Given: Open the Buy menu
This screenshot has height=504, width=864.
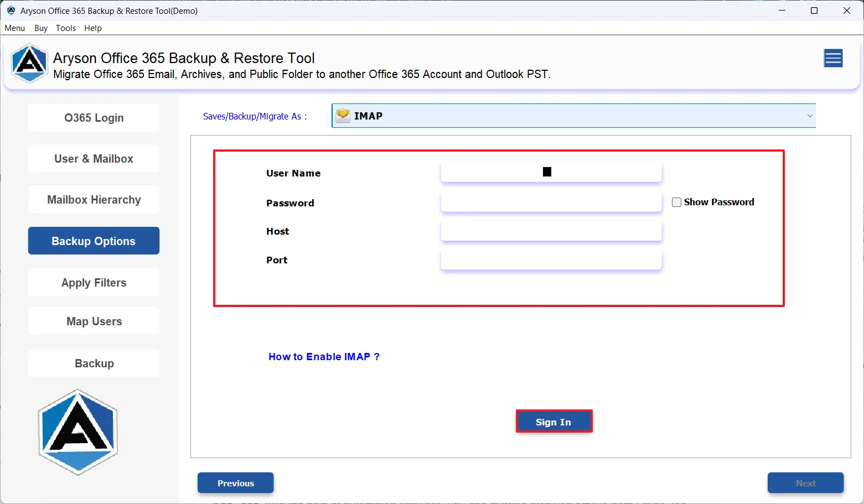Looking at the screenshot, I should click(41, 28).
